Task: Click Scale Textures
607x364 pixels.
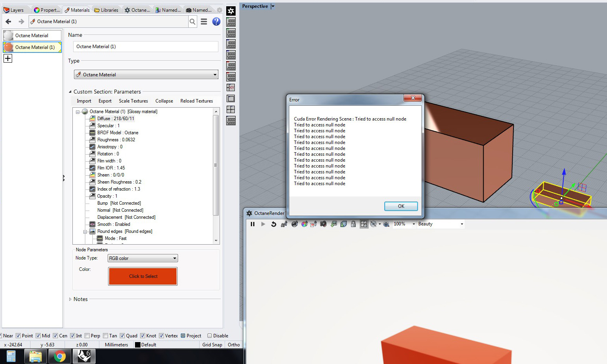Action: click(133, 101)
